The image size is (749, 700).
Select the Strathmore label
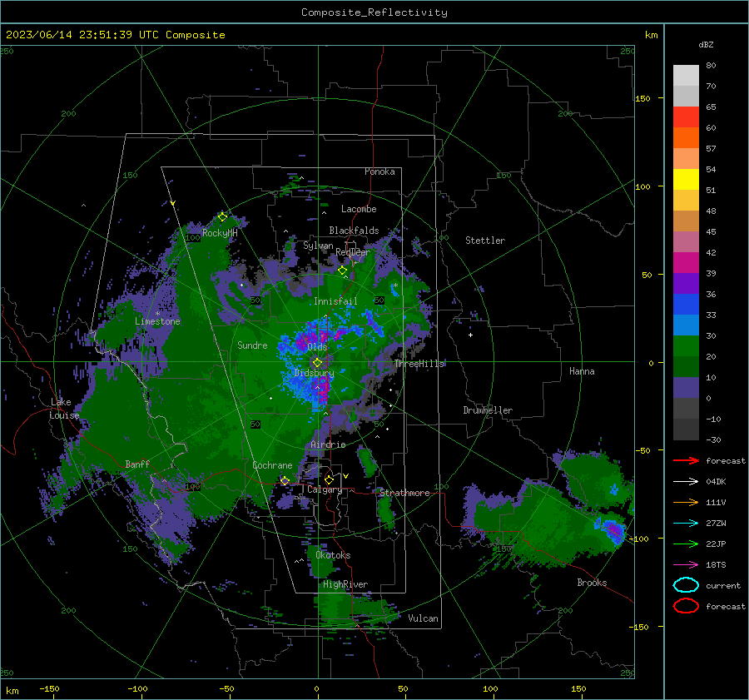[404, 493]
